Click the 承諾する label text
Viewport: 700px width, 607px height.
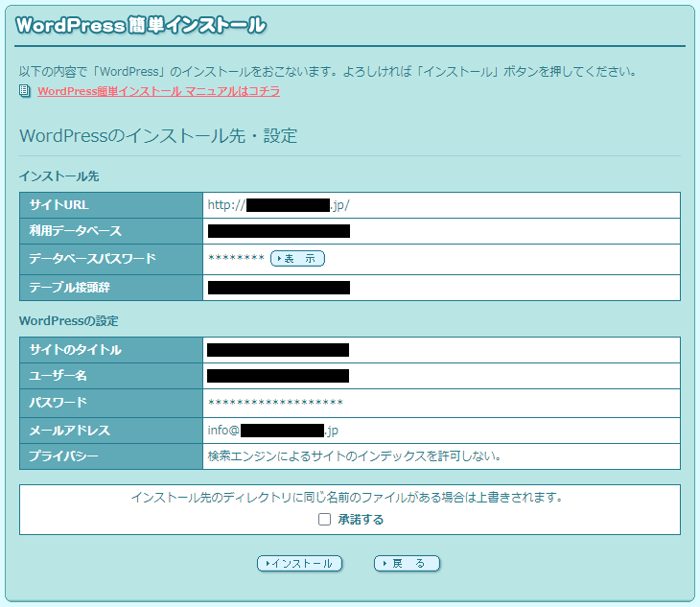tap(361, 520)
